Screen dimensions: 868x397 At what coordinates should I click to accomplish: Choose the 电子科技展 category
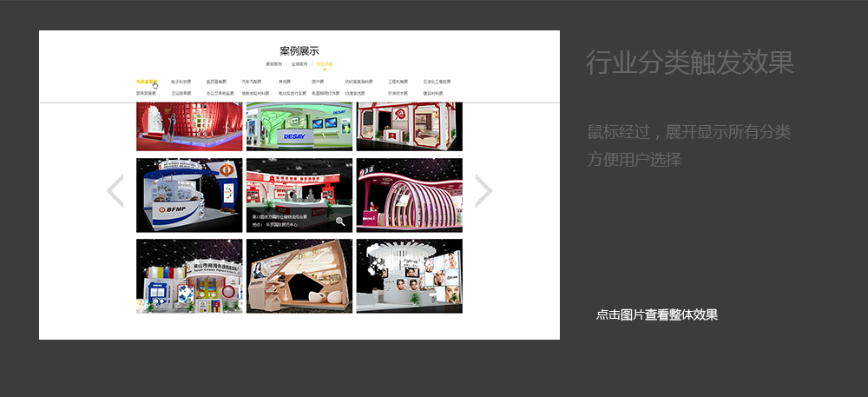[181, 82]
